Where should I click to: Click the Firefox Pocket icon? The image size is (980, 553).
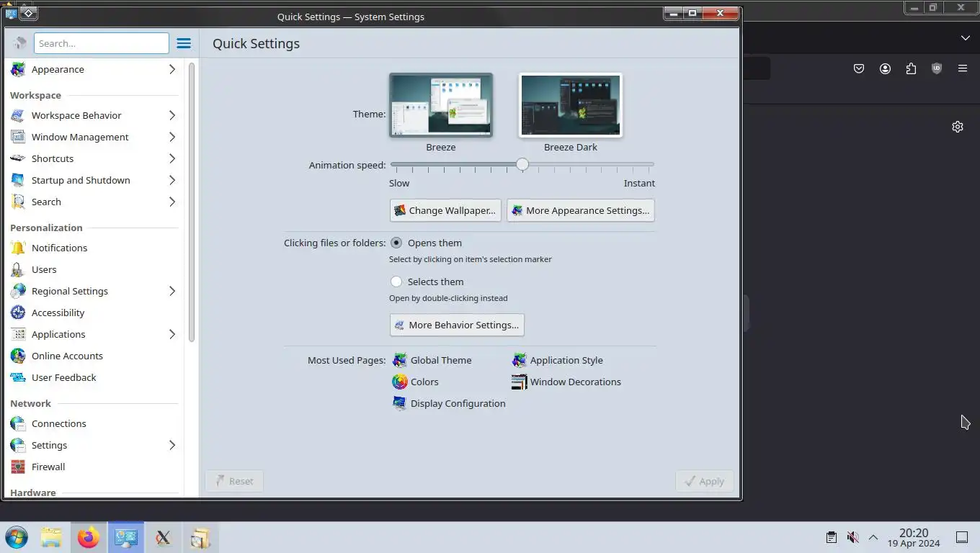859,68
